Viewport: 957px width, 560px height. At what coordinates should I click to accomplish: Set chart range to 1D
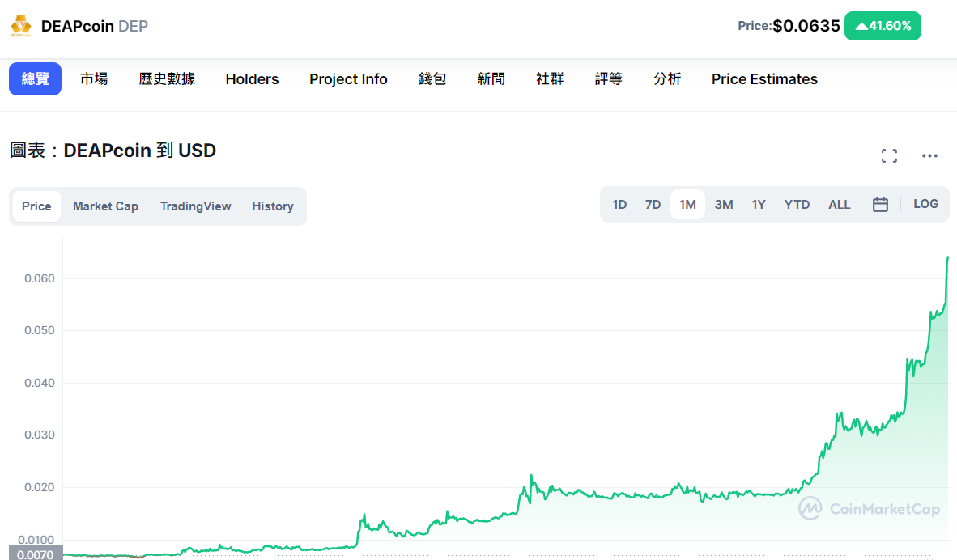click(619, 205)
